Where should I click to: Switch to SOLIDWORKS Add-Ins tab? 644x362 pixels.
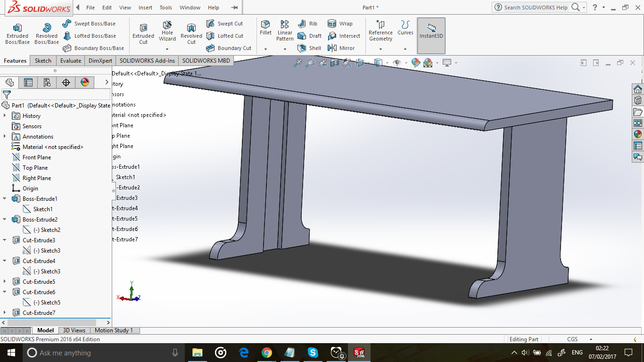(147, 60)
